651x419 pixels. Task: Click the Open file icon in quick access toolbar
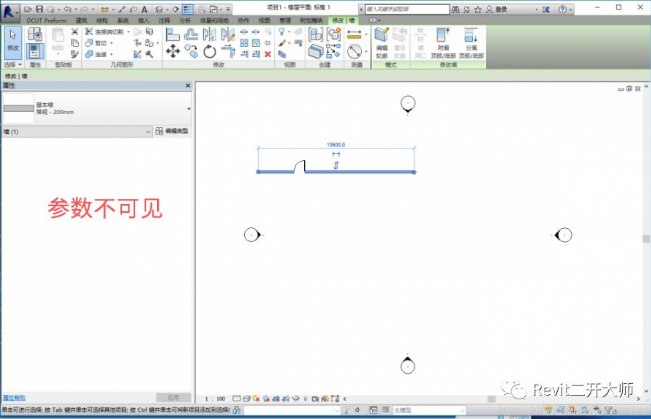(28, 9)
